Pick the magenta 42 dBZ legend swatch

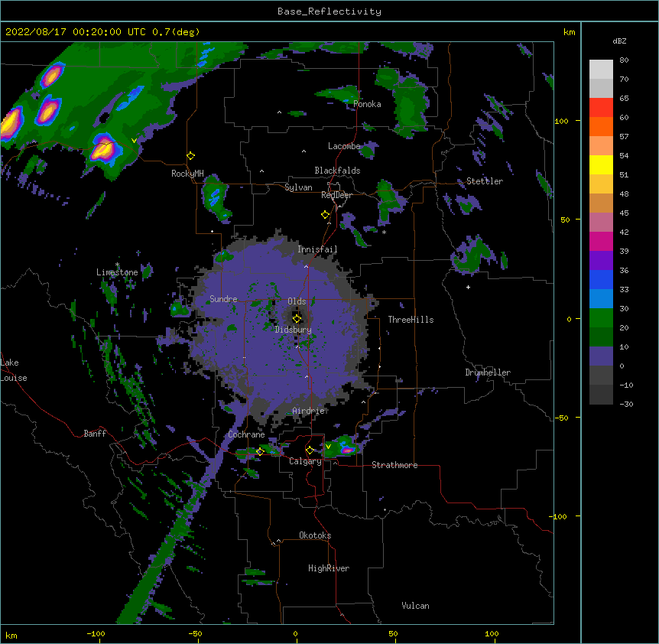(x=601, y=241)
